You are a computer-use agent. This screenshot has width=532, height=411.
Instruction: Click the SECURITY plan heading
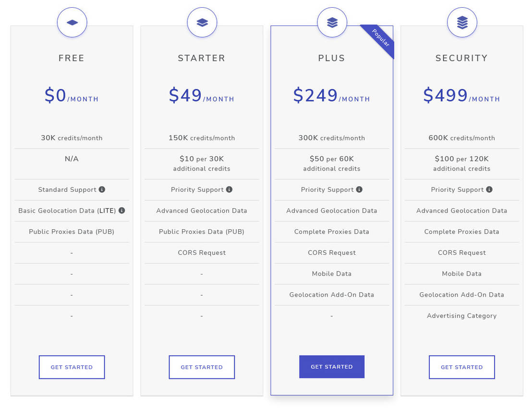(x=462, y=58)
